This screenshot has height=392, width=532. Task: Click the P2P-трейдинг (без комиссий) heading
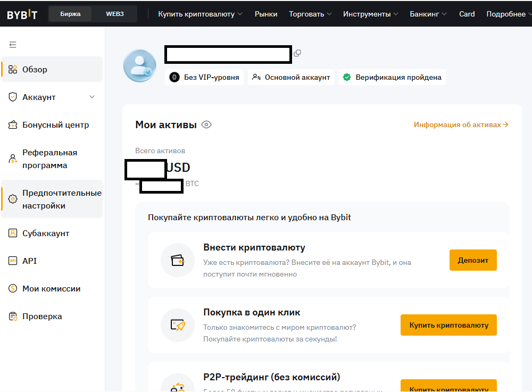[x=271, y=377]
